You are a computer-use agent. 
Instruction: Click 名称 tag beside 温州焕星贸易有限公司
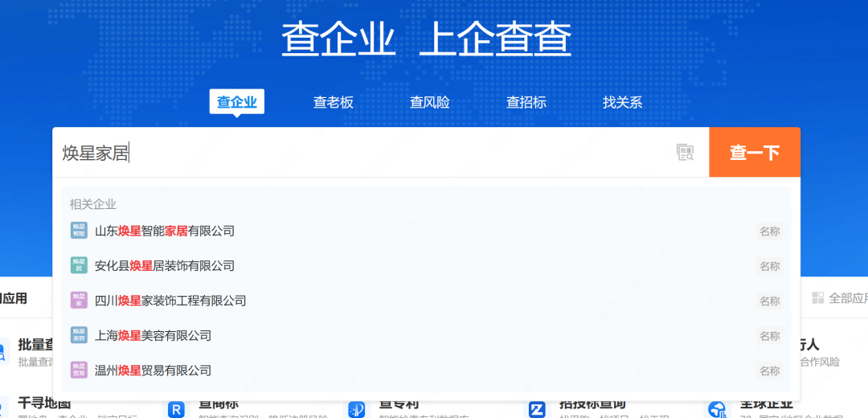coord(769,371)
